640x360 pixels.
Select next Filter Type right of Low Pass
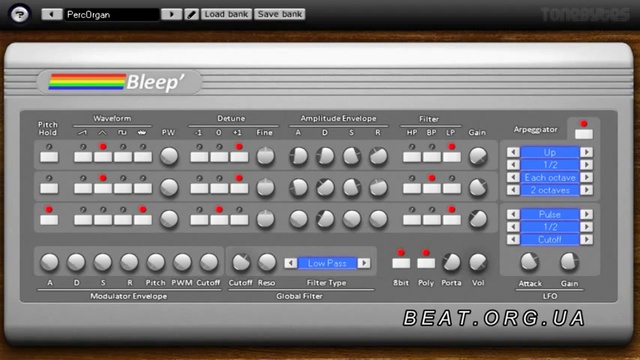pos(364,263)
